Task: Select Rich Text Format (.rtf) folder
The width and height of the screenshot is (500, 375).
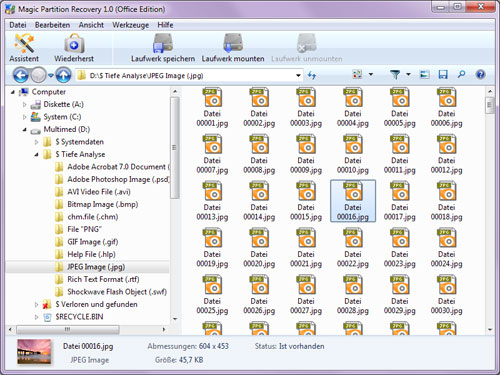Action: click(x=97, y=279)
